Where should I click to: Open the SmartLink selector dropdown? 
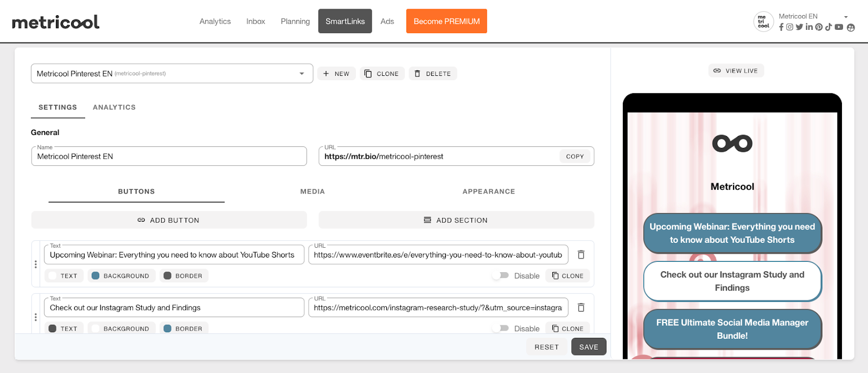[172, 74]
